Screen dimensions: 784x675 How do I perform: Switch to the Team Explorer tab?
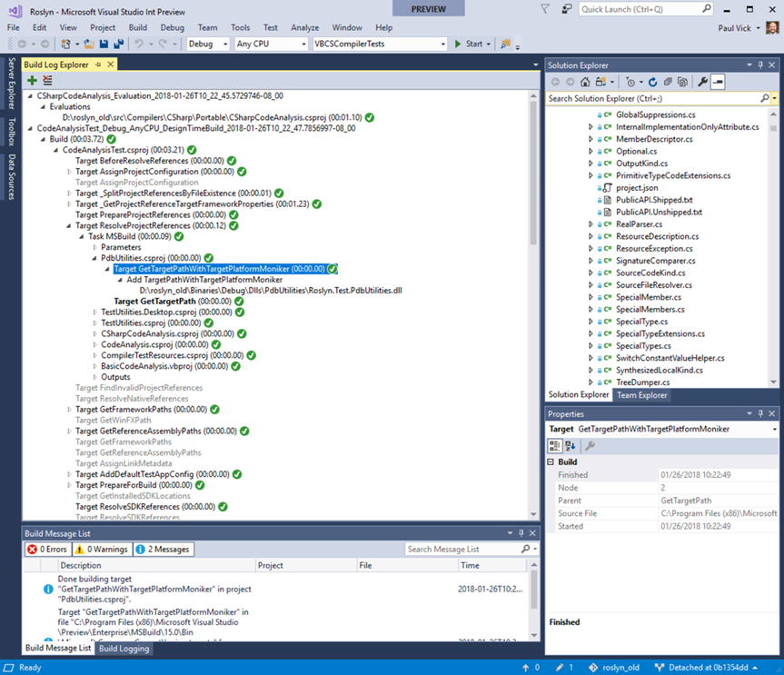click(642, 395)
